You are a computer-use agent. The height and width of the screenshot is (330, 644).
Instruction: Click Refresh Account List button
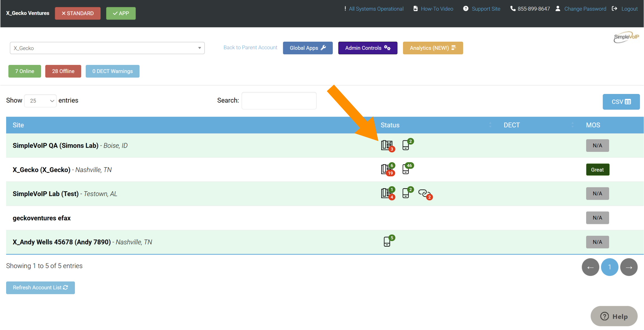tap(41, 287)
